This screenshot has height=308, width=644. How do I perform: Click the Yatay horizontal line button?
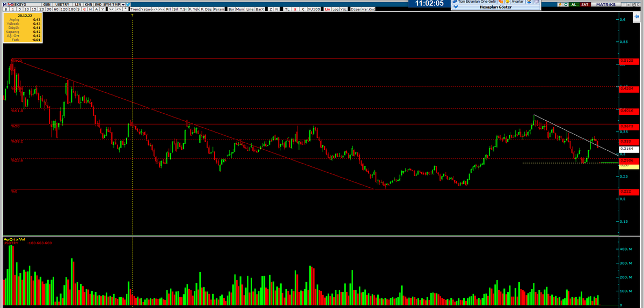tap(146, 9)
